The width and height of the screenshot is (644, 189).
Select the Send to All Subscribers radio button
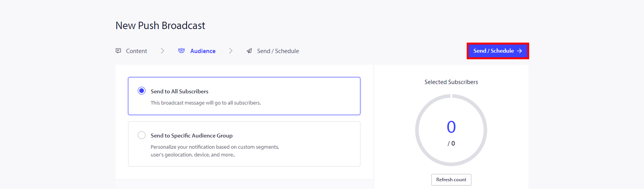142,91
